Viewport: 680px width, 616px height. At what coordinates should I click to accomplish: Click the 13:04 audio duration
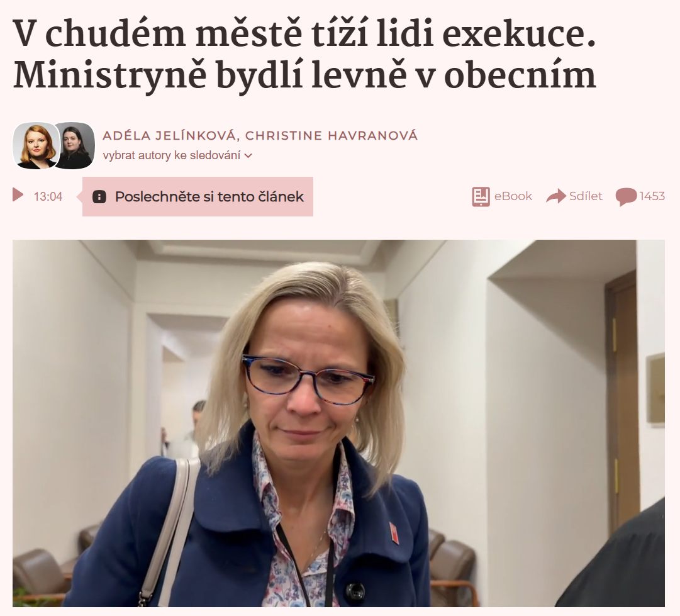(x=48, y=196)
